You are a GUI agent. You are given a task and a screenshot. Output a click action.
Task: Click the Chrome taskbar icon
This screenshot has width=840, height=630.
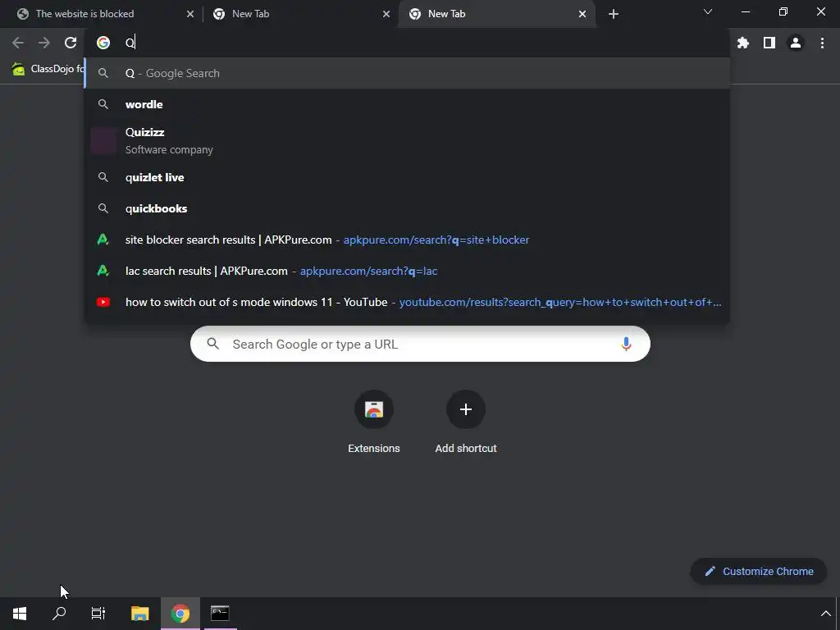(x=180, y=614)
